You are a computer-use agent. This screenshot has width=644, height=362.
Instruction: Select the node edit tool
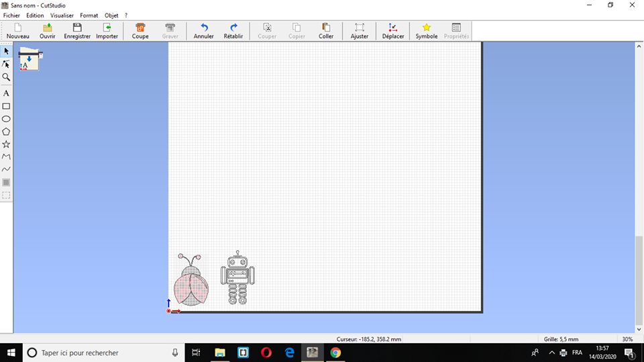pos(6,64)
